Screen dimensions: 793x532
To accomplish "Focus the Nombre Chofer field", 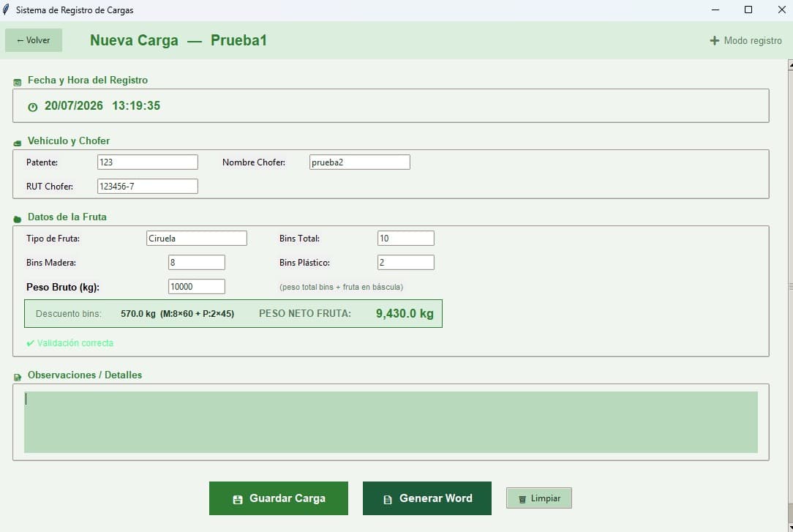I will 360,162.
